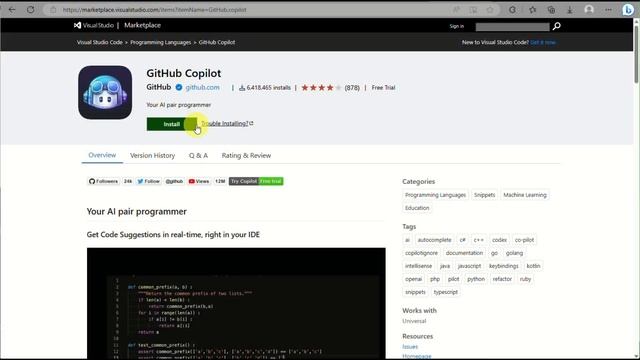Screen dimensions: 640x360
Task: Click the marketplace search input field
Action: 512,27
